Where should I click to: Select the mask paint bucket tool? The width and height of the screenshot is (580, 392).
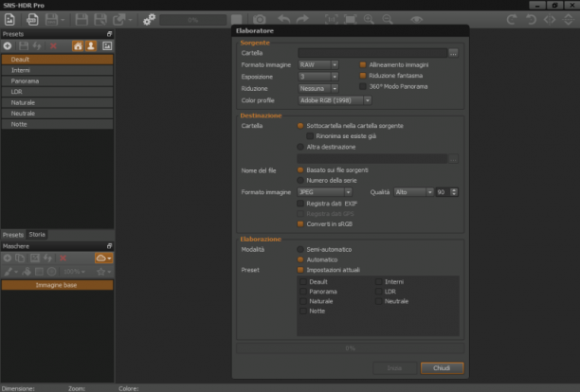click(x=27, y=272)
